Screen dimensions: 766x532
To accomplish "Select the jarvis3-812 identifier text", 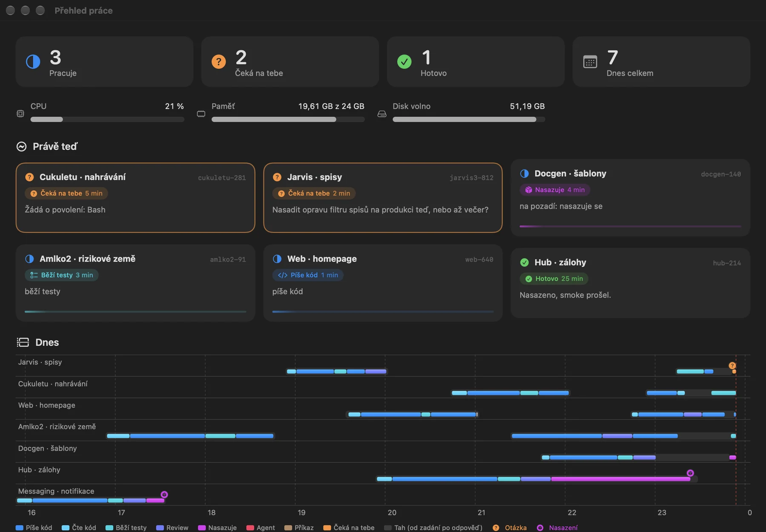I will (x=472, y=178).
